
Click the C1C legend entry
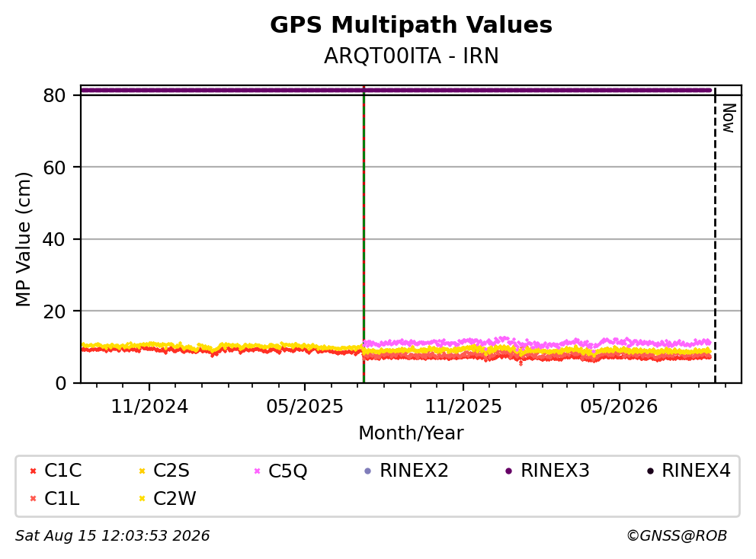coord(56,471)
